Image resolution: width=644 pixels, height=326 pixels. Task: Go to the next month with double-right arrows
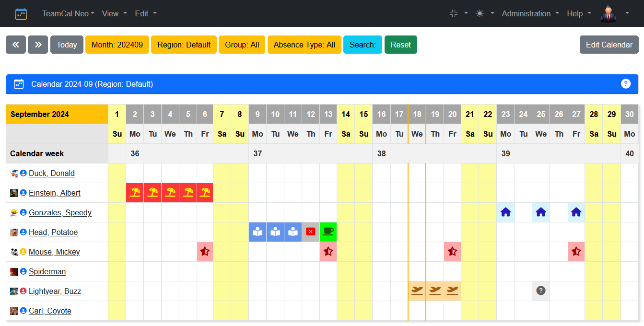pyautogui.click(x=38, y=45)
